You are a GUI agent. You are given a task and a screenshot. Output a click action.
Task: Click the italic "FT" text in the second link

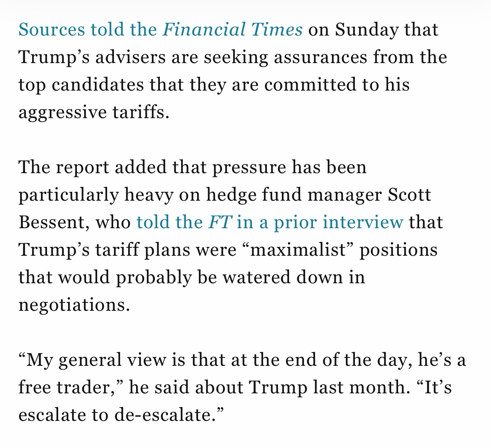(x=219, y=222)
